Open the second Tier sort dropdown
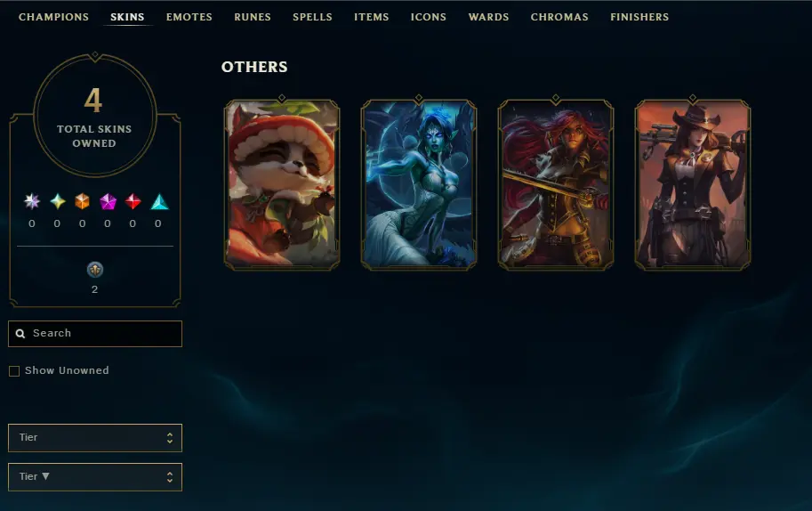This screenshot has height=511, width=812. click(95, 477)
